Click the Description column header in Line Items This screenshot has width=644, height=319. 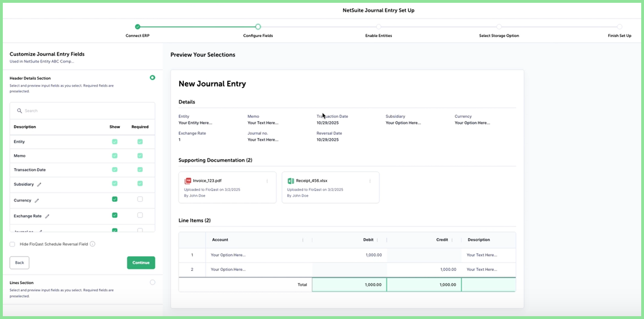(x=479, y=240)
